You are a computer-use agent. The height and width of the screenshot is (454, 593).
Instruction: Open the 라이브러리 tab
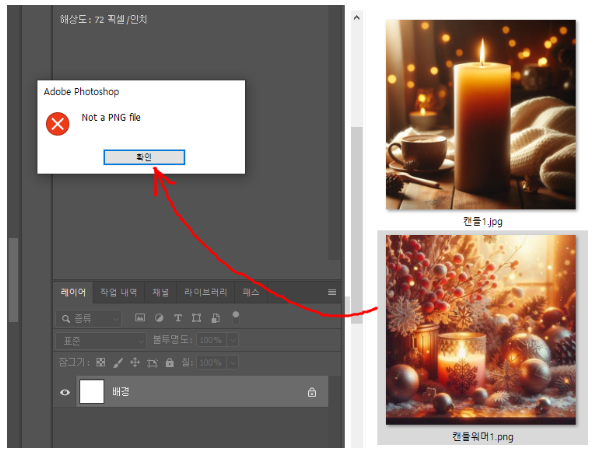pos(205,292)
